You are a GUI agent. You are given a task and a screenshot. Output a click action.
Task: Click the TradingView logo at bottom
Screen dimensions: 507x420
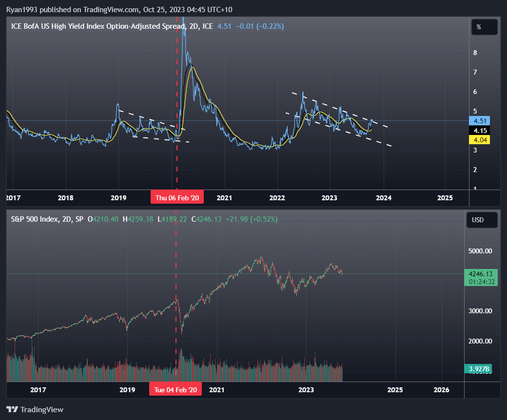35,409
